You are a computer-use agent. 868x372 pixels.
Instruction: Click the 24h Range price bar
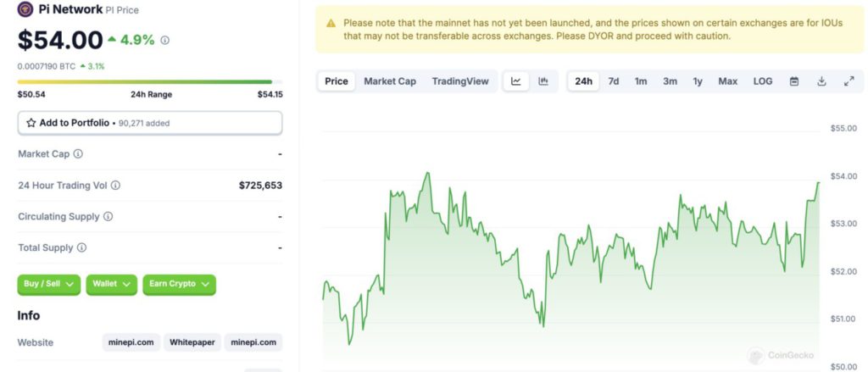[150, 82]
